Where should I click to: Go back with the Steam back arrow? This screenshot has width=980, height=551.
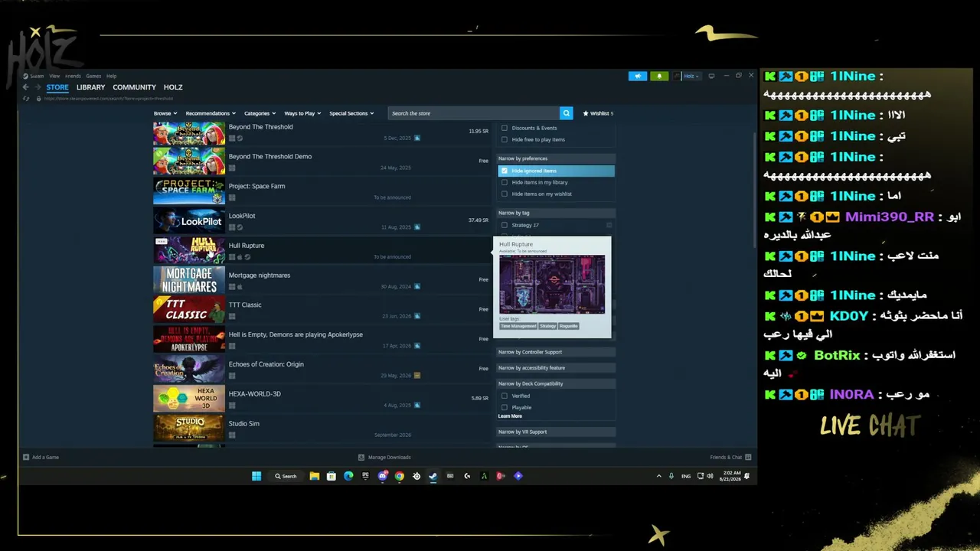pos(25,87)
